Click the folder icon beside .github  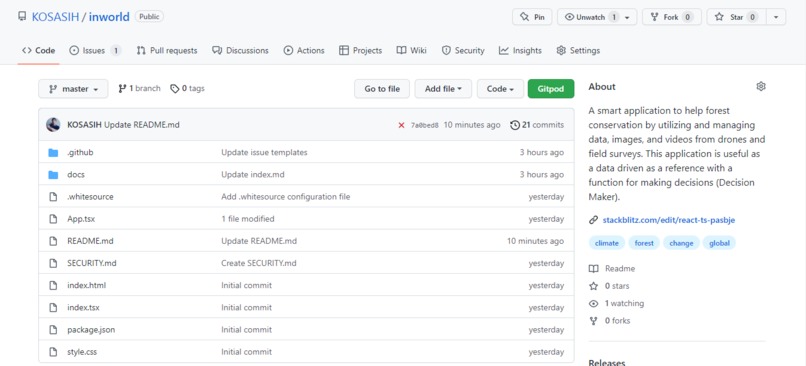click(x=53, y=153)
